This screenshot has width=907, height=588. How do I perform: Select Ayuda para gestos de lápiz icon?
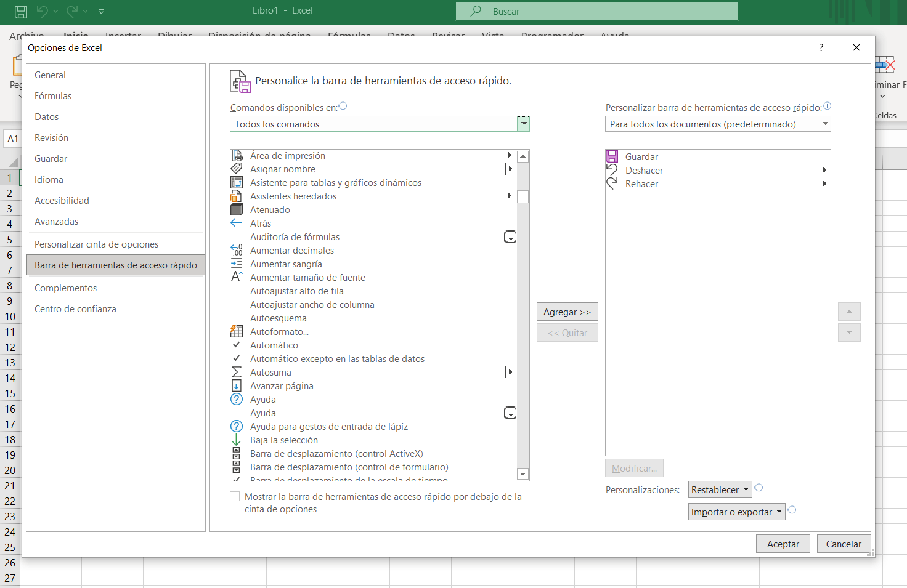[x=237, y=427]
